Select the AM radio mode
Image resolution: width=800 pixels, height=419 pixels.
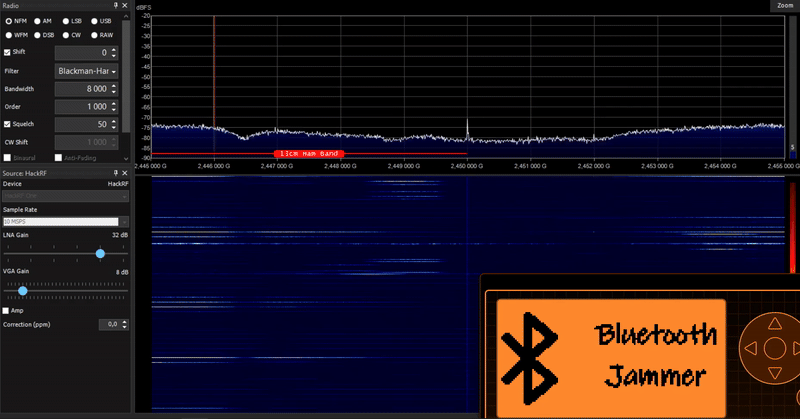tap(37, 21)
